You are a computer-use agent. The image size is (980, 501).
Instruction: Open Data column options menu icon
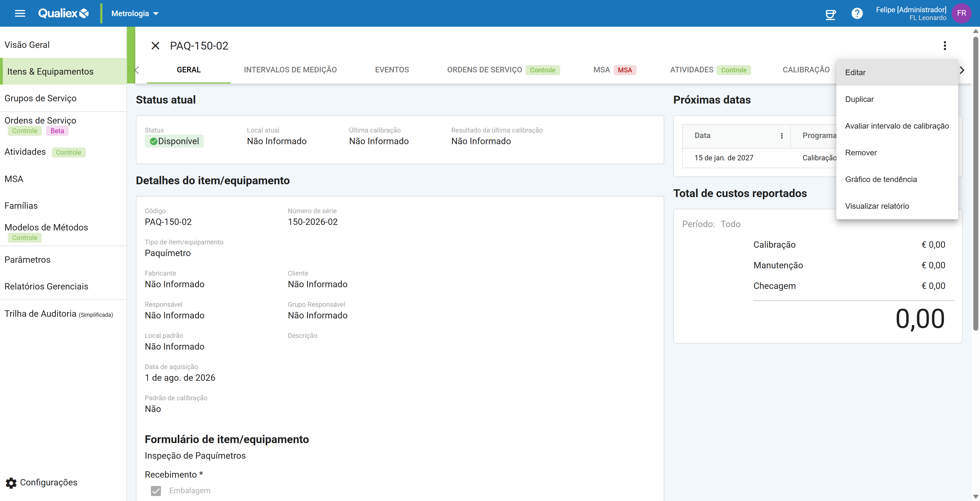pyautogui.click(x=781, y=136)
